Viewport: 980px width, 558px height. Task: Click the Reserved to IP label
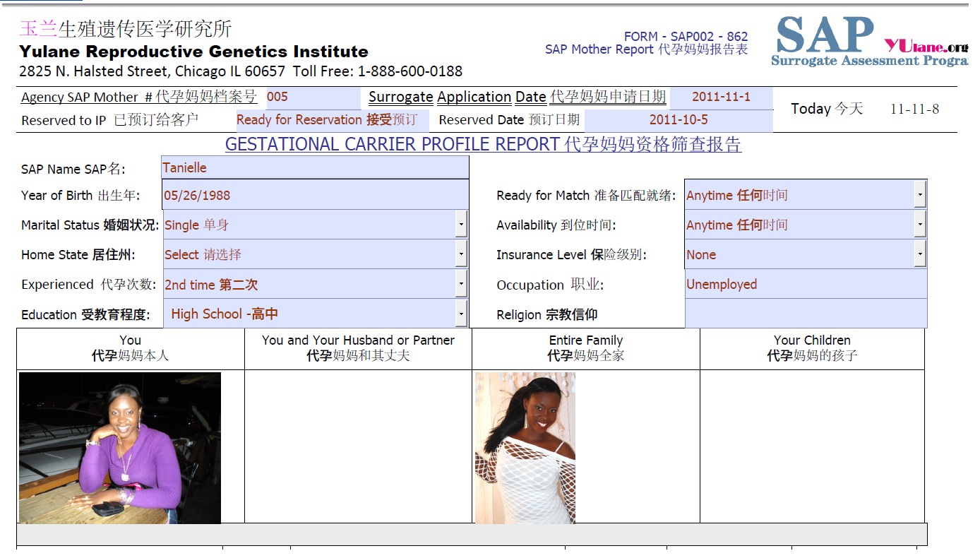pos(109,120)
